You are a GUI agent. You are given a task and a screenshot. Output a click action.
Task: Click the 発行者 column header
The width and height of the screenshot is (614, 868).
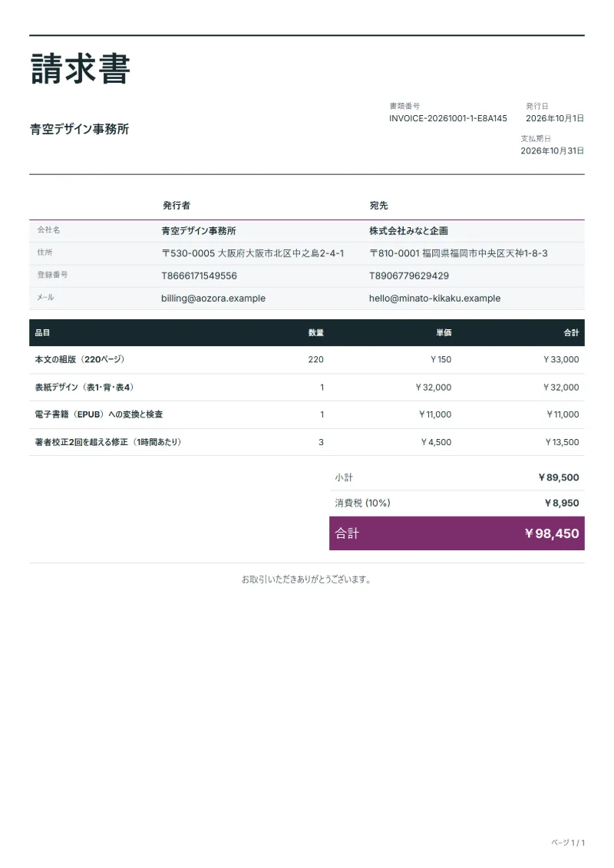(177, 206)
